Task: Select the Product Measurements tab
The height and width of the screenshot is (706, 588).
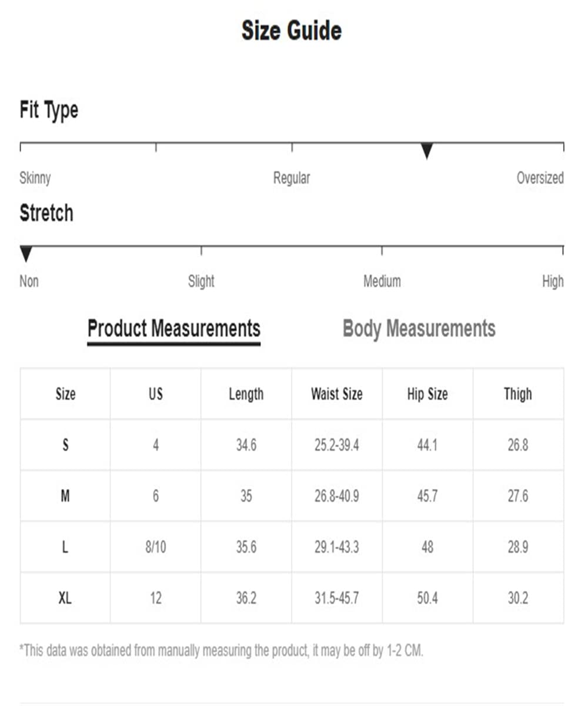Action: [174, 328]
